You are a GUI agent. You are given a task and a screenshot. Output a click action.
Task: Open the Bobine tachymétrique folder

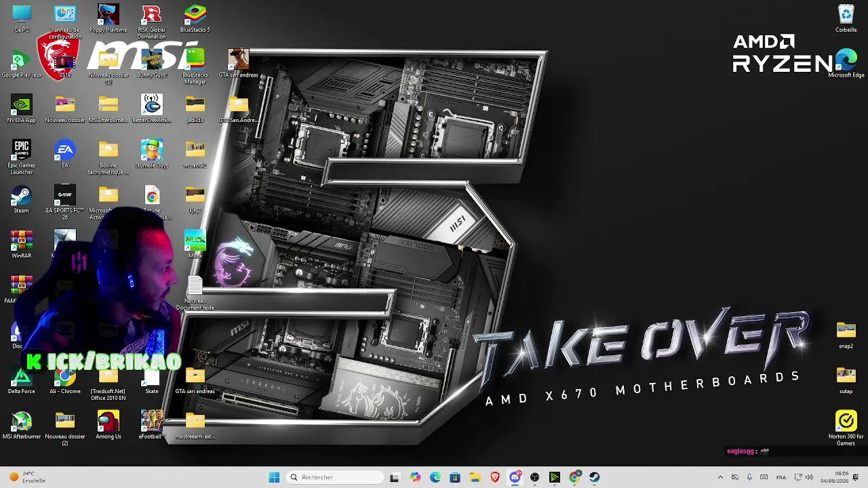click(108, 157)
